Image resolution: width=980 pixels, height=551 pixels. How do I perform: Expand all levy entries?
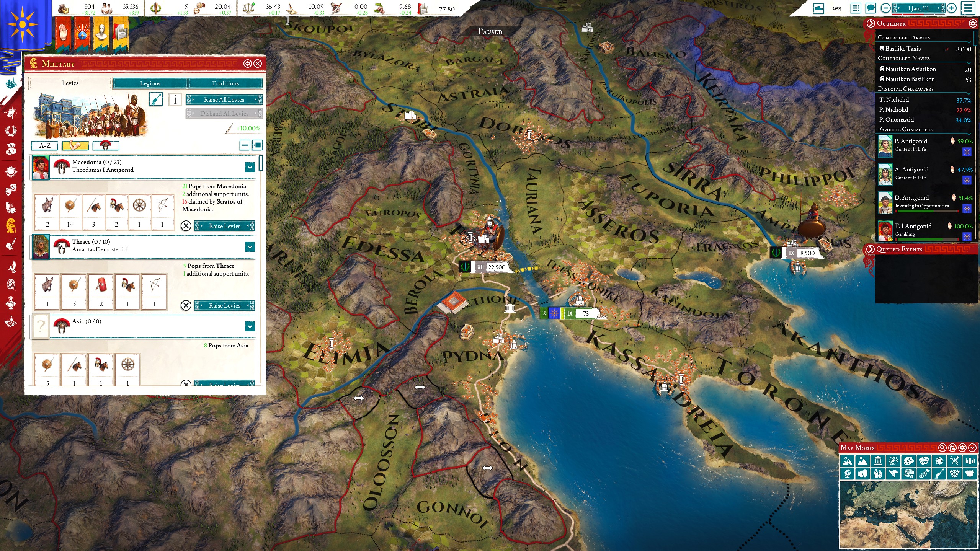point(257,145)
